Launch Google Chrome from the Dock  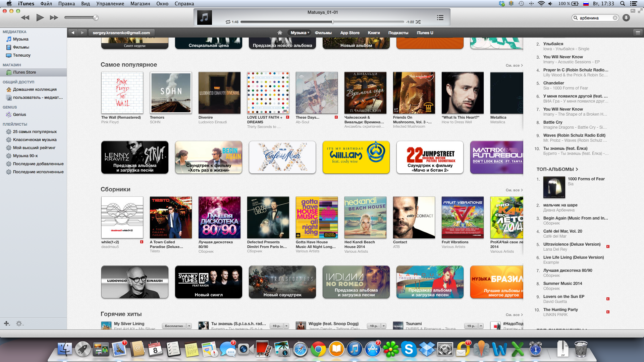tap(318, 350)
